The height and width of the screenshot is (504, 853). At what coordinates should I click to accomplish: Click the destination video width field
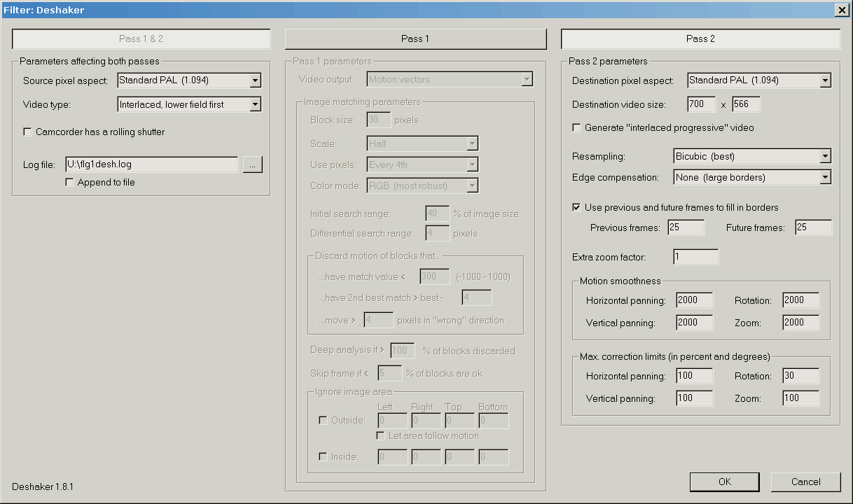pyautogui.click(x=701, y=104)
